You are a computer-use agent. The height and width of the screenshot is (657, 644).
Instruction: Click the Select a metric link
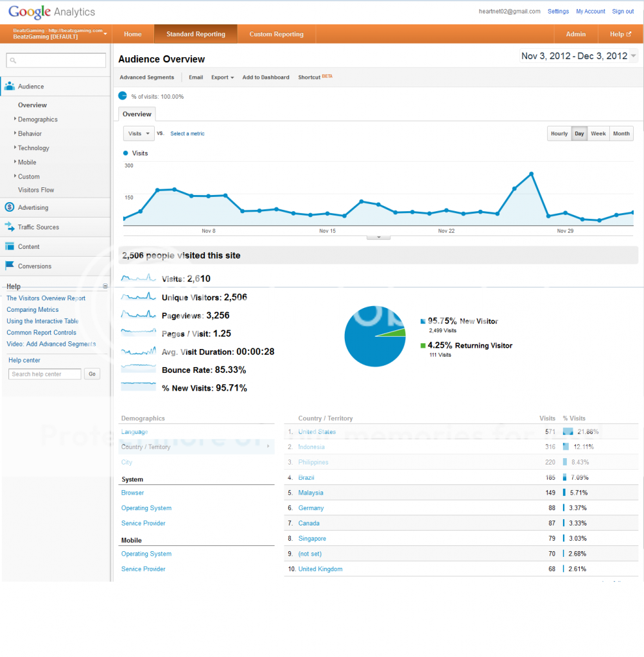pyautogui.click(x=187, y=133)
